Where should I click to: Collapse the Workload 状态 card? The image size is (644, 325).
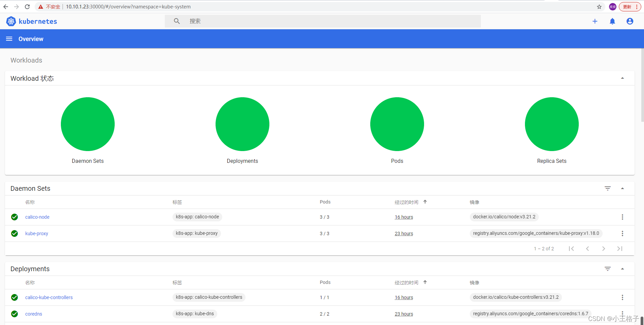622,78
